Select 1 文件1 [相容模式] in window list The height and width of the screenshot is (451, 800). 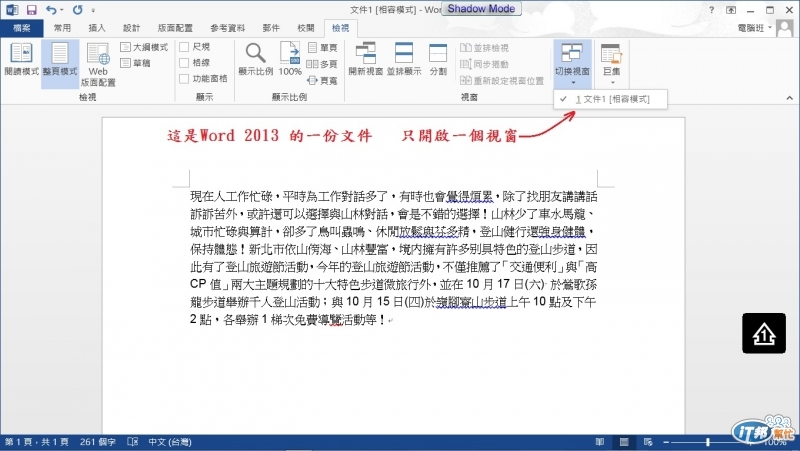pyautogui.click(x=610, y=99)
